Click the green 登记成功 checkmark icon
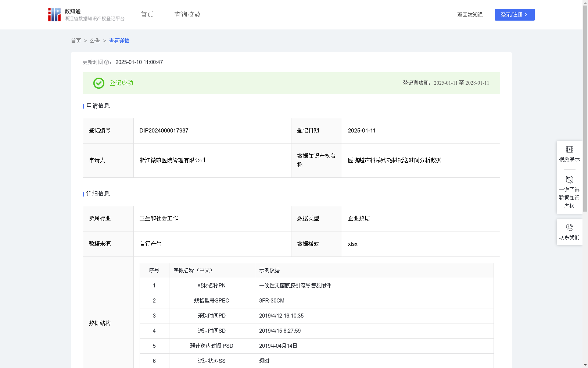Screen dimensions: 588x368 98,83
